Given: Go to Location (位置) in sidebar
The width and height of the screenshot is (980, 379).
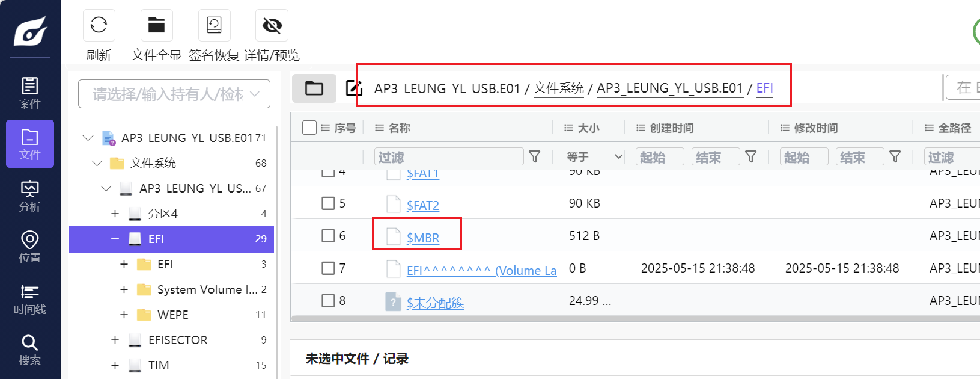Looking at the screenshot, I should [29, 247].
